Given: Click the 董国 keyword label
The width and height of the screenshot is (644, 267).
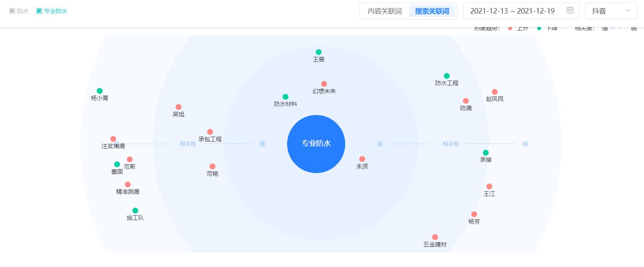Looking at the screenshot, I should (117, 172).
